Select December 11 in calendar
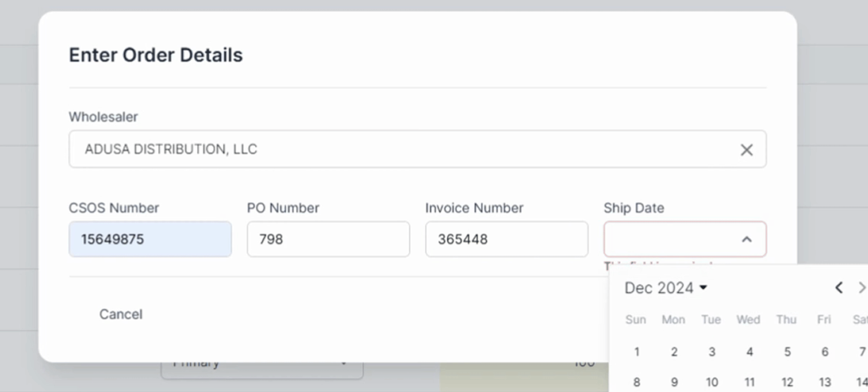The width and height of the screenshot is (868, 392). click(x=749, y=382)
